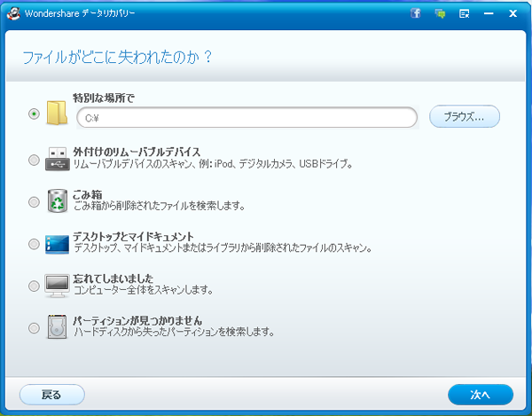Click the パーティションが見つかりません heading
The image size is (532, 416).
pyautogui.click(x=137, y=321)
